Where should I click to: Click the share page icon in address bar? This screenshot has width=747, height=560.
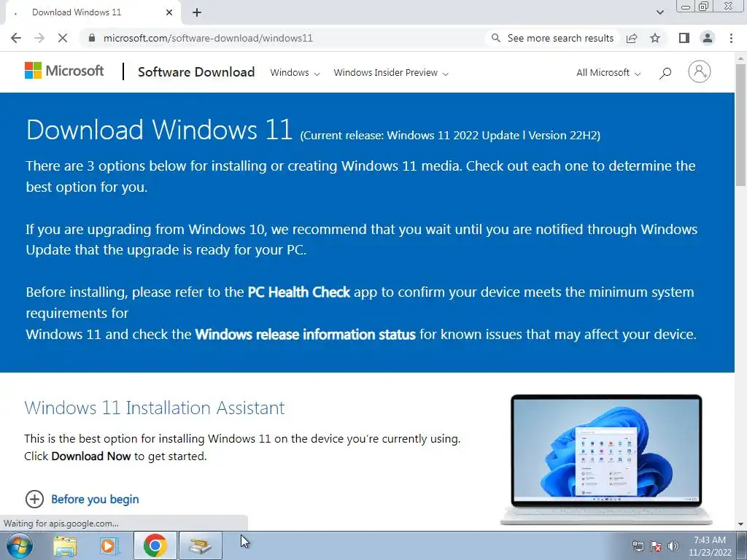pos(632,38)
